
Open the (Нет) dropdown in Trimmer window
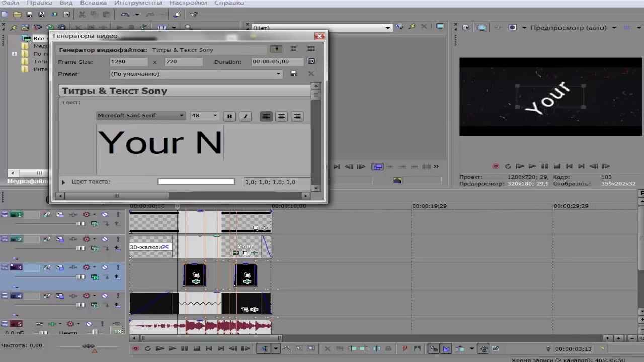pos(388,28)
